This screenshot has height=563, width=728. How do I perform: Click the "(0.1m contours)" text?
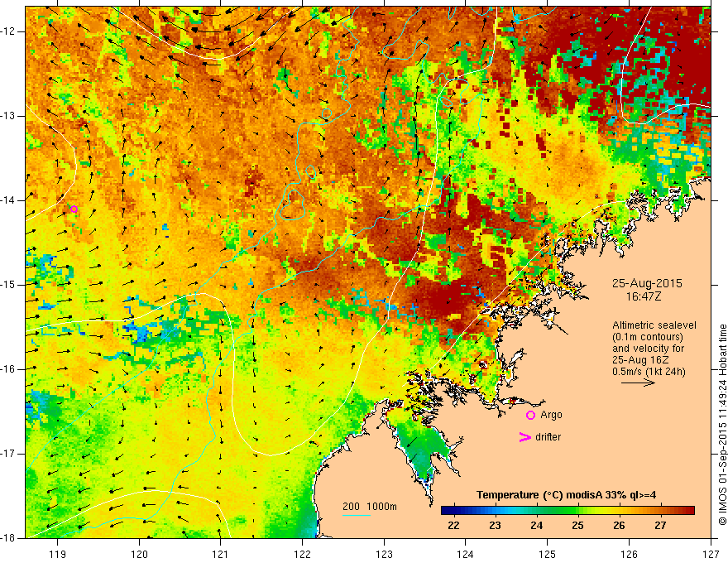[x=647, y=337]
